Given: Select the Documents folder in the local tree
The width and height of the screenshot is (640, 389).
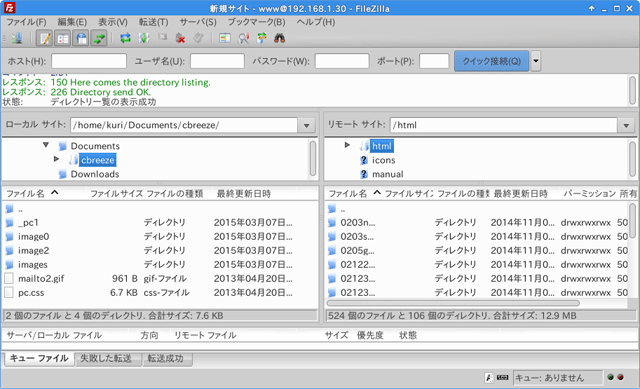Looking at the screenshot, I should tap(95, 146).
